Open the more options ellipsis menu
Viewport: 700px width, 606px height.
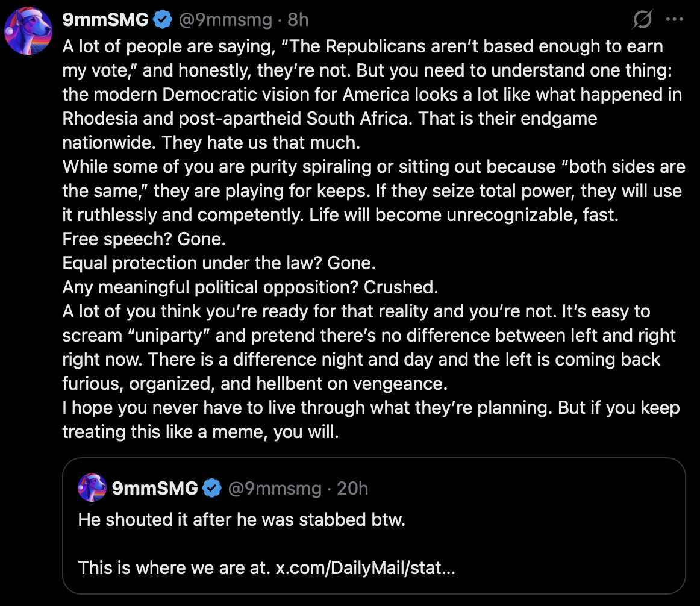(x=674, y=20)
